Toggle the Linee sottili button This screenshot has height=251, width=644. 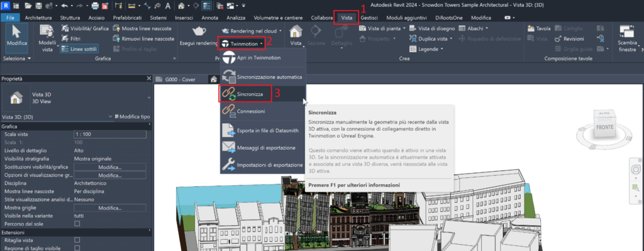click(x=79, y=49)
